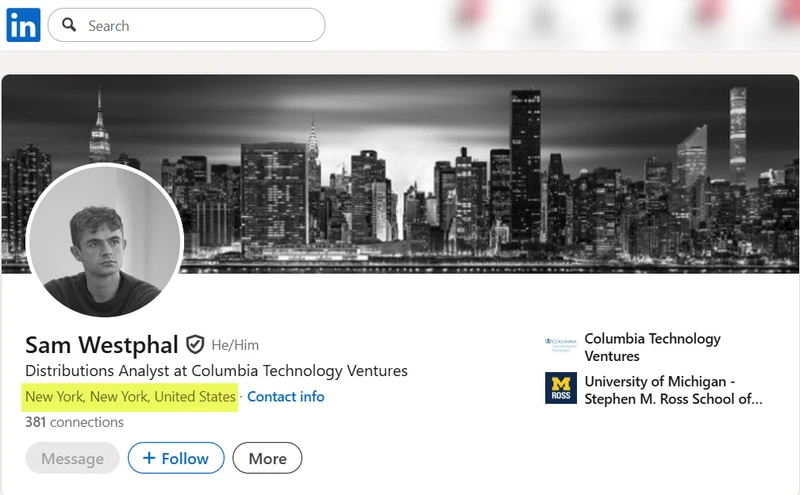This screenshot has height=495, width=800.
Task: Click the search magnifying glass icon
Action: click(69, 25)
